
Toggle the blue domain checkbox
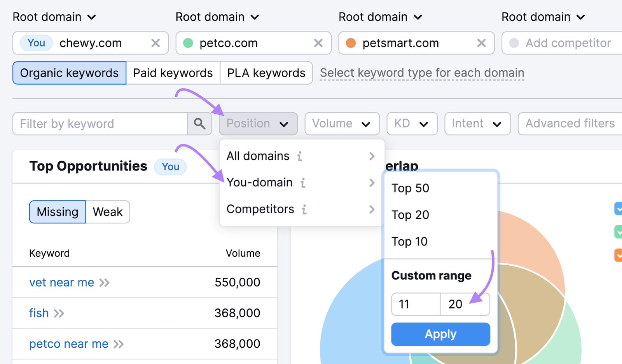click(619, 209)
